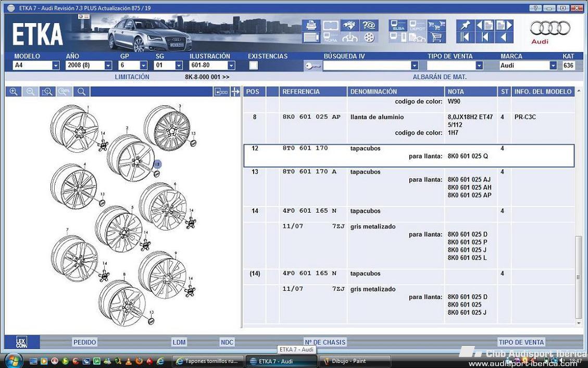Click the ?@ inquiry icon
Viewport: 588px width, 368px height.
pyautogui.click(x=369, y=25)
